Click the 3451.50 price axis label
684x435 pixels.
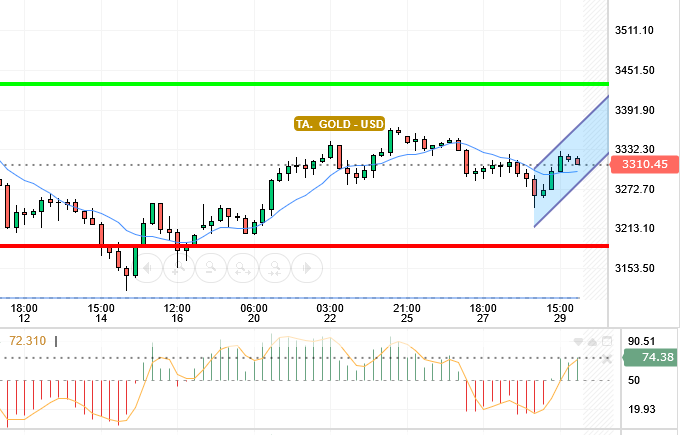point(635,70)
